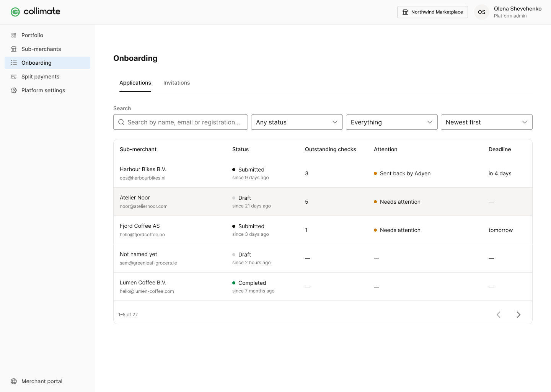Click the 1–5 of 27 pagination text
Screen dimensions: 551x392
(128, 315)
